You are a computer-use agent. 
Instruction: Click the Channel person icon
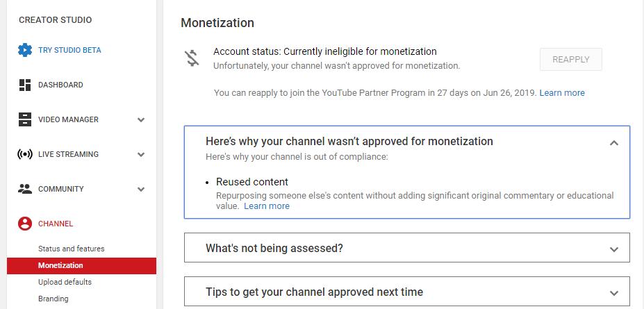(x=25, y=224)
